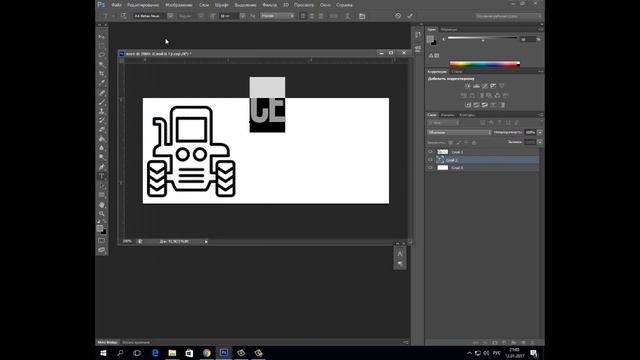
Task: Open the Изображение menu
Action: 179,5
